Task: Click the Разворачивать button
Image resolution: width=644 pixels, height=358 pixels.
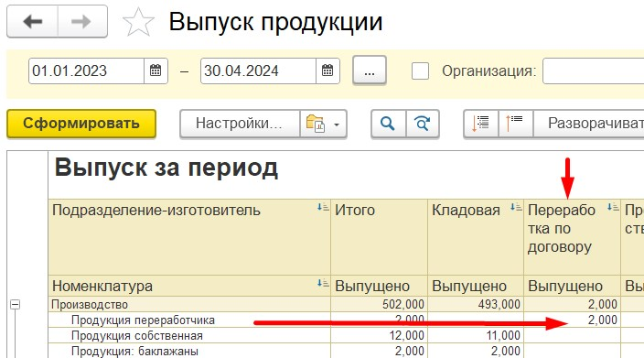Action: pyautogui.click(x=588, y=124)
